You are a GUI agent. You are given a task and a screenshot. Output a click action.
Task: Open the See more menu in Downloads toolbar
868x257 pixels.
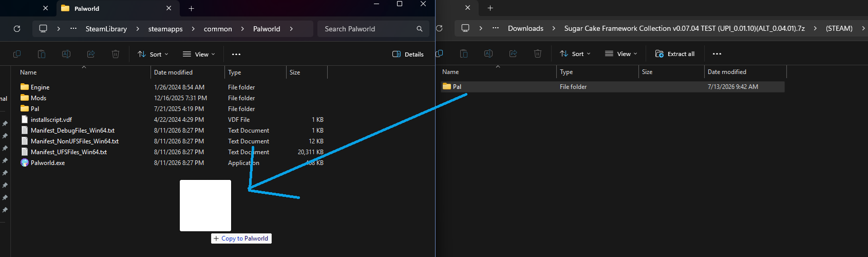[x=717, y=53]
